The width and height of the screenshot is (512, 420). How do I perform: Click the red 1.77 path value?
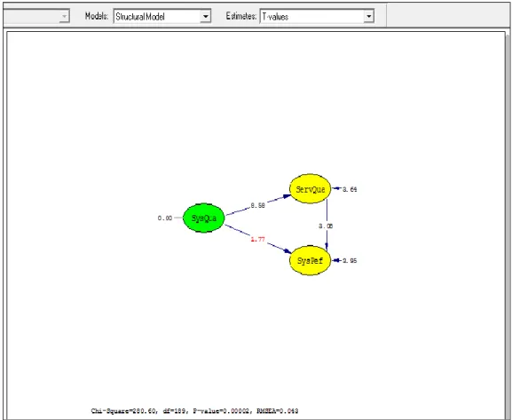(257, 240)
